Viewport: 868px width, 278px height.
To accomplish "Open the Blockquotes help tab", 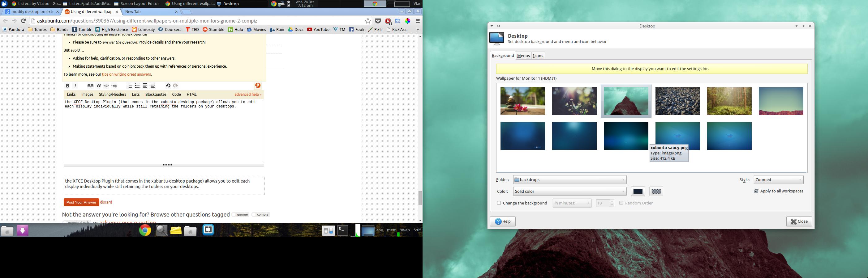I will point(156,95).
